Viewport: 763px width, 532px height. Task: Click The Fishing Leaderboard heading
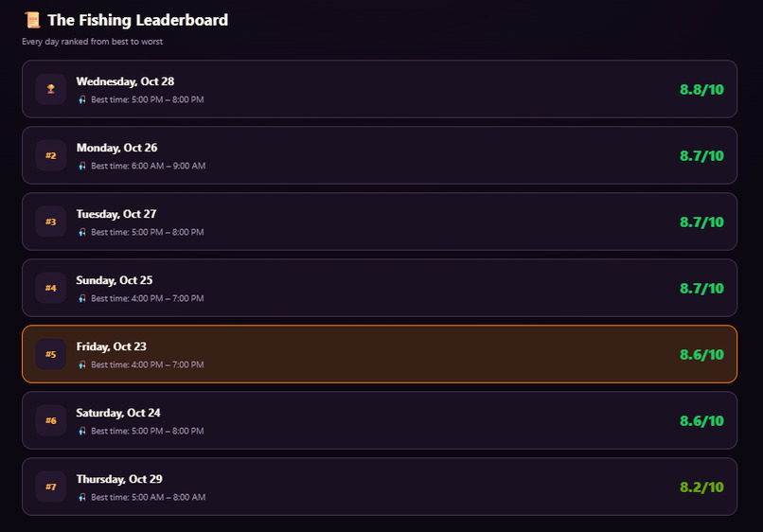click(137, 20)
